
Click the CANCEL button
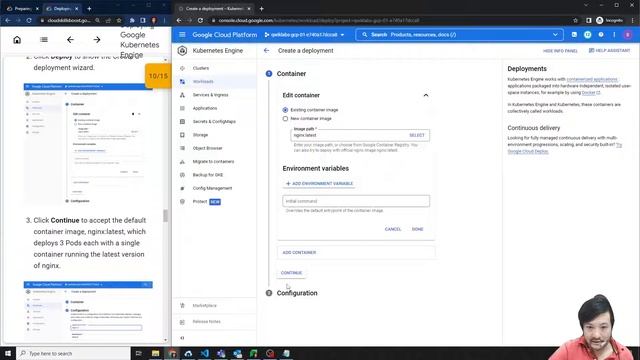[x=393, y=229]
